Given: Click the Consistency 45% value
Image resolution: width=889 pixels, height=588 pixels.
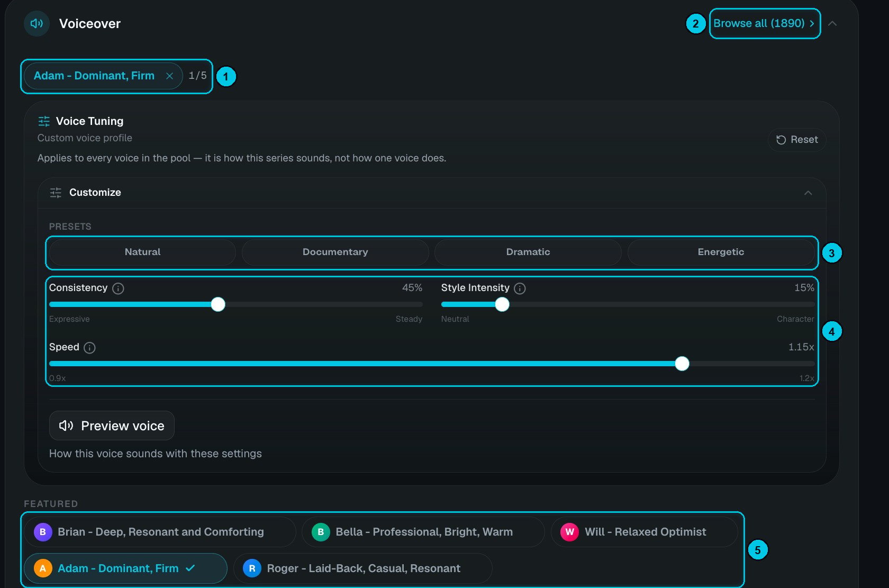Looking at the screenshot, I should tap(412, 288).
